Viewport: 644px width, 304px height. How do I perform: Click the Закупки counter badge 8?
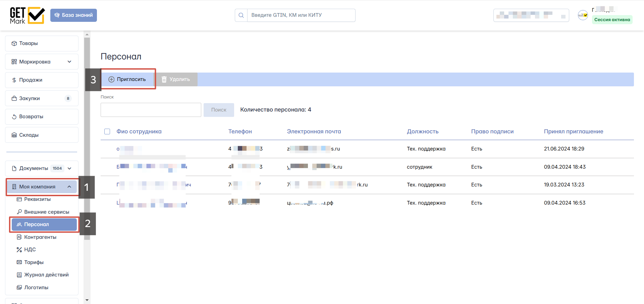pyautogui.click(x=68, y=98)
